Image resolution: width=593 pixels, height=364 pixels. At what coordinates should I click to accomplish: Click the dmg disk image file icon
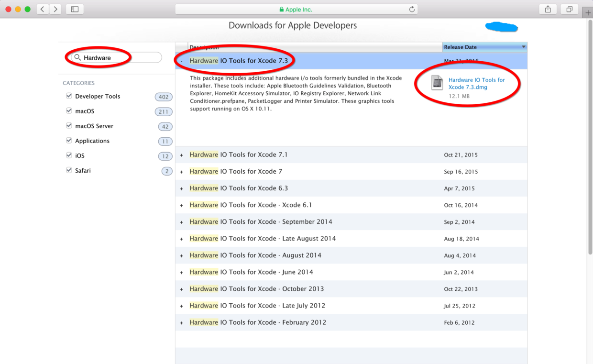437,82
